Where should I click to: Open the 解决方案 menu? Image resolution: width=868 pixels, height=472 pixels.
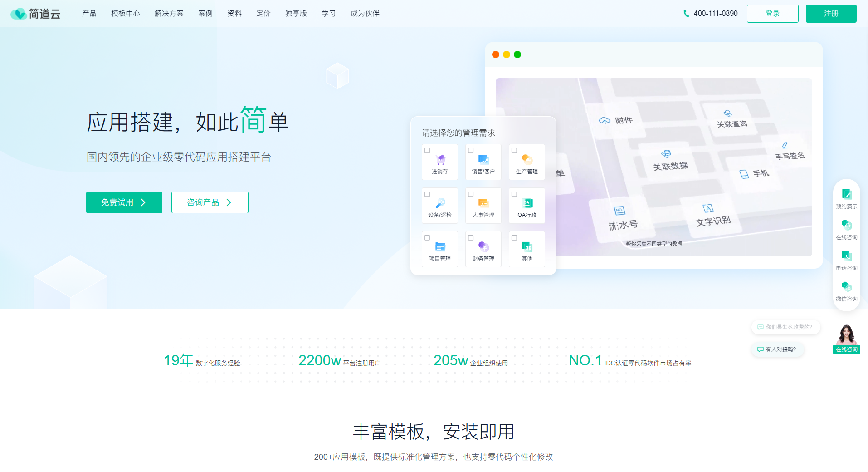click(169, 14)
